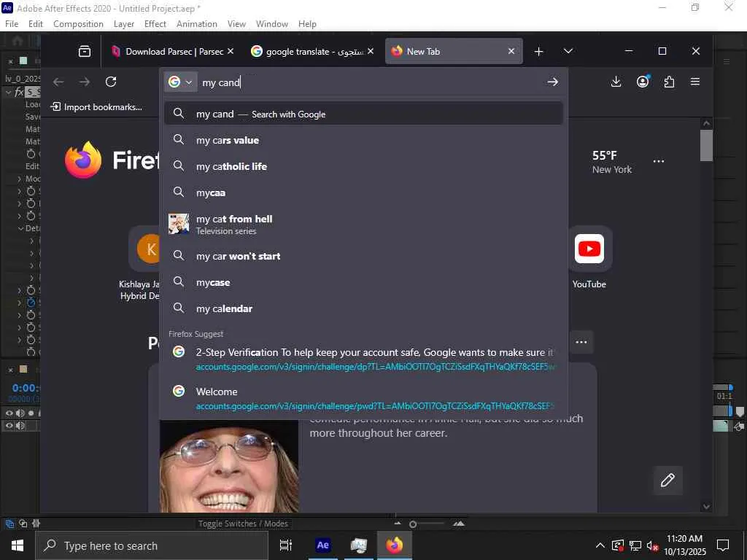Open the Composition menu

pyautogui.click(x=78, y=24)
